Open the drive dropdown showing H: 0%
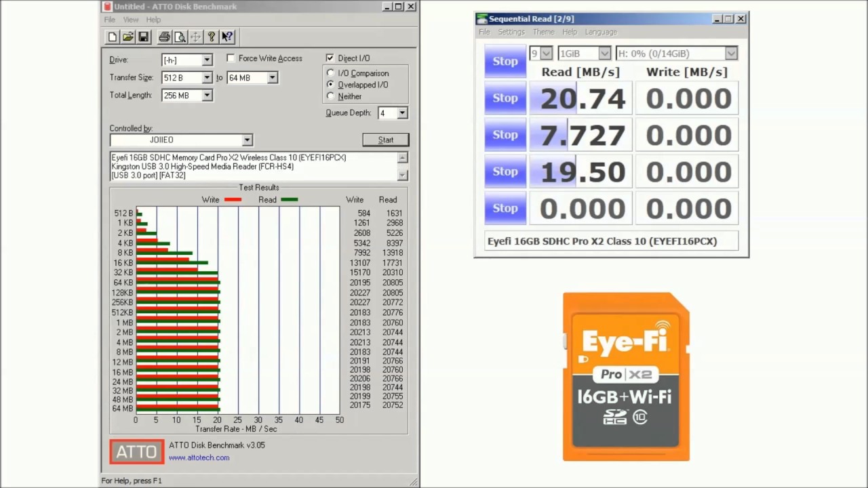Screen dimensions: 868x488 point(676,54)
